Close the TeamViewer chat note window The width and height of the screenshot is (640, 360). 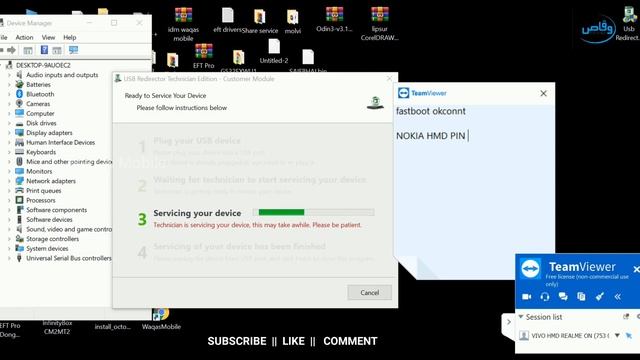[543, 93]
